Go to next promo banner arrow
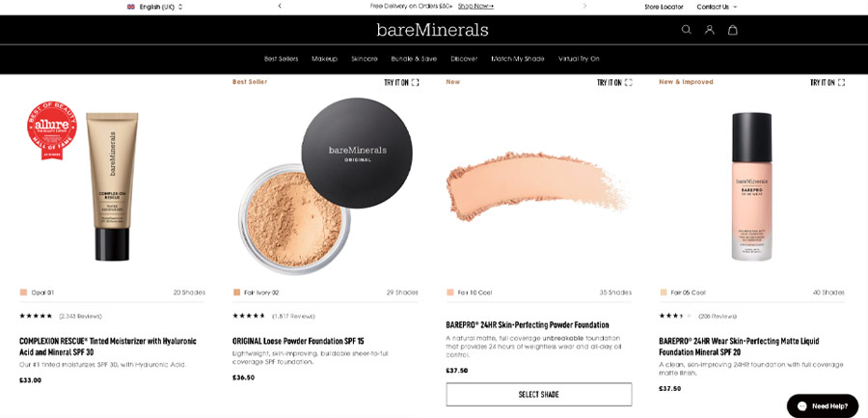868x418 pixels. click(x=584, y=6)
